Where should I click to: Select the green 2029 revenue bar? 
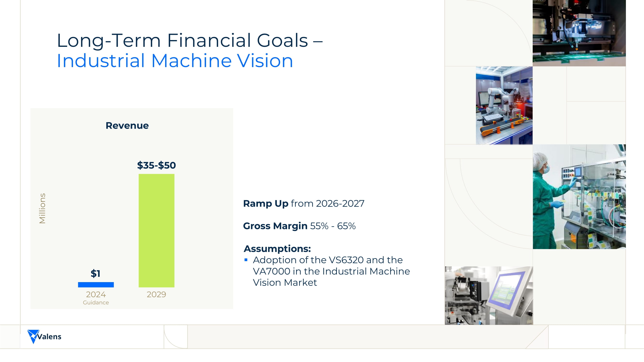(x=156, y=230)
